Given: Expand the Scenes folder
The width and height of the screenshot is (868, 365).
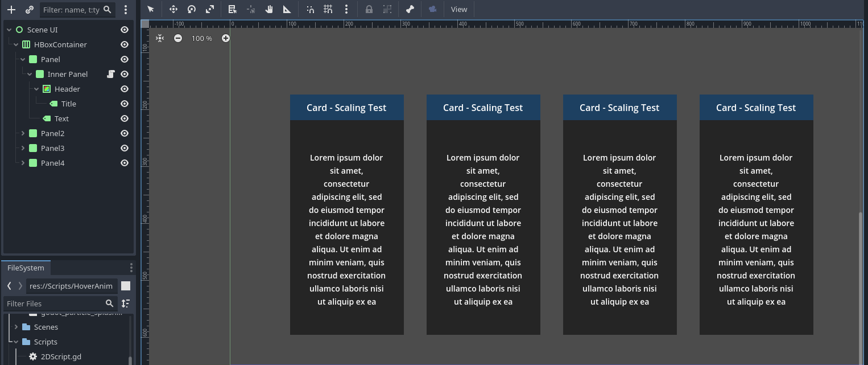Looking at the screenshot, I should click(x=16, y=327).
